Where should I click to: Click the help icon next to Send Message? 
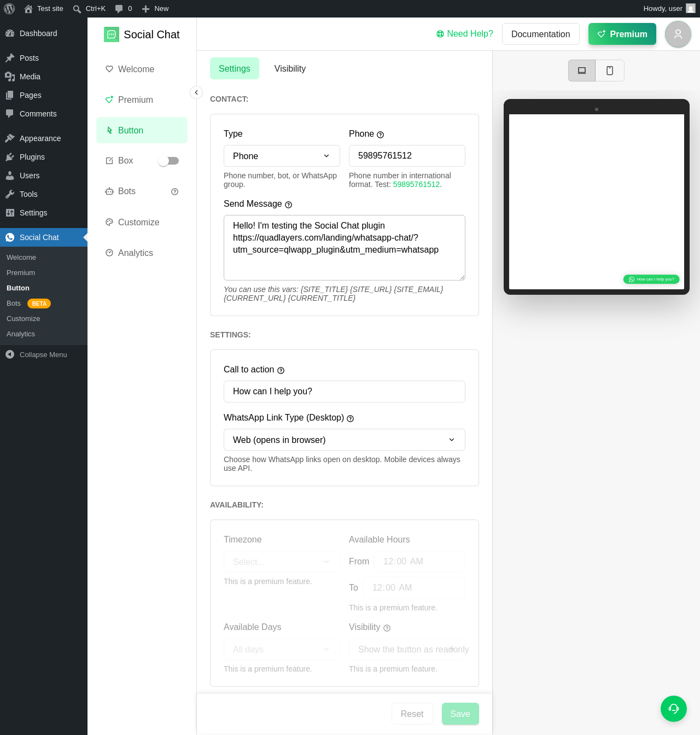289,205
